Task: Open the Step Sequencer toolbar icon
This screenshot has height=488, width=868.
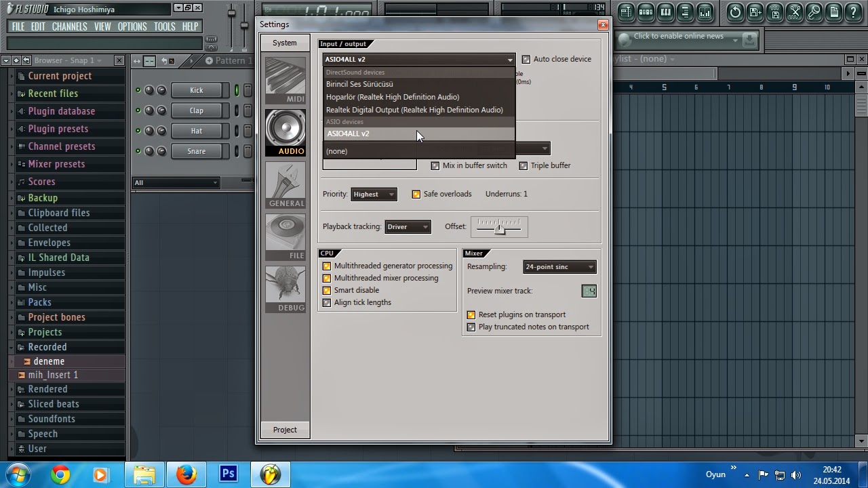Action: pos(646,12)
